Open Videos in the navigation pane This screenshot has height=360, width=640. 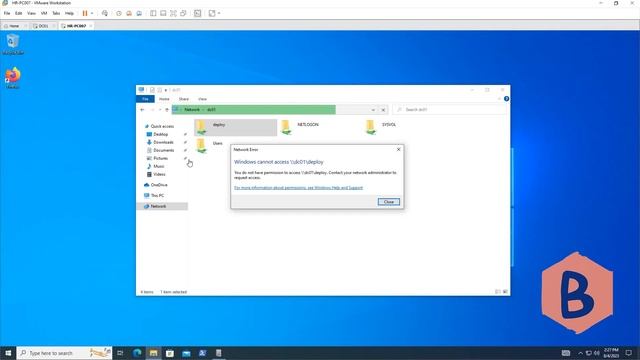[x=156, y=174]
